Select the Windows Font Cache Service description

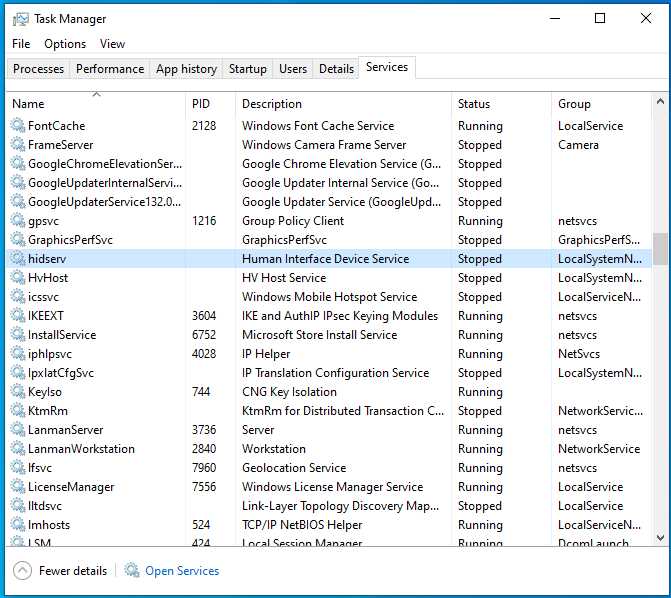tap(318, 125)
